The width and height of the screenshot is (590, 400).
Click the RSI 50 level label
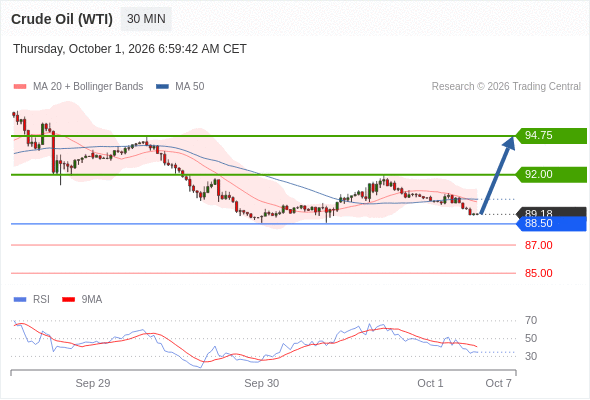click(x=531, y=338)
